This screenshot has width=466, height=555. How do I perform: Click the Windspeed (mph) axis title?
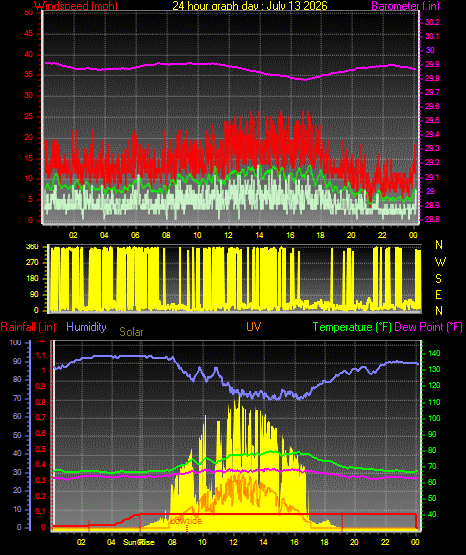76,6
